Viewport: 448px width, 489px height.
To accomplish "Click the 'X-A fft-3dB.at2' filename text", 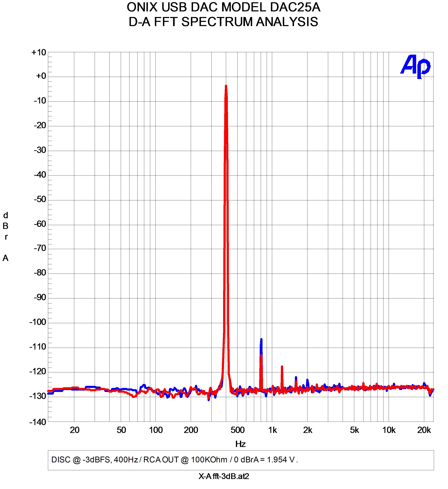I will pos(223,476).
